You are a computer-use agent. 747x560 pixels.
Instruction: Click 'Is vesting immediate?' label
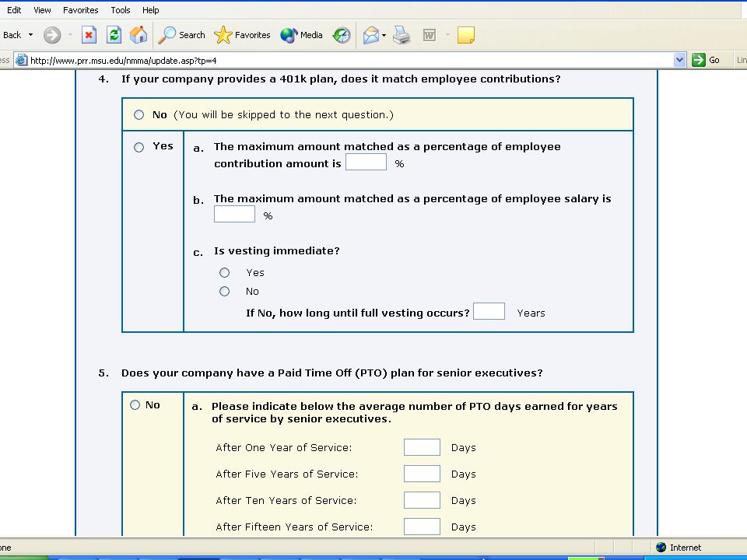click(276, 251)
